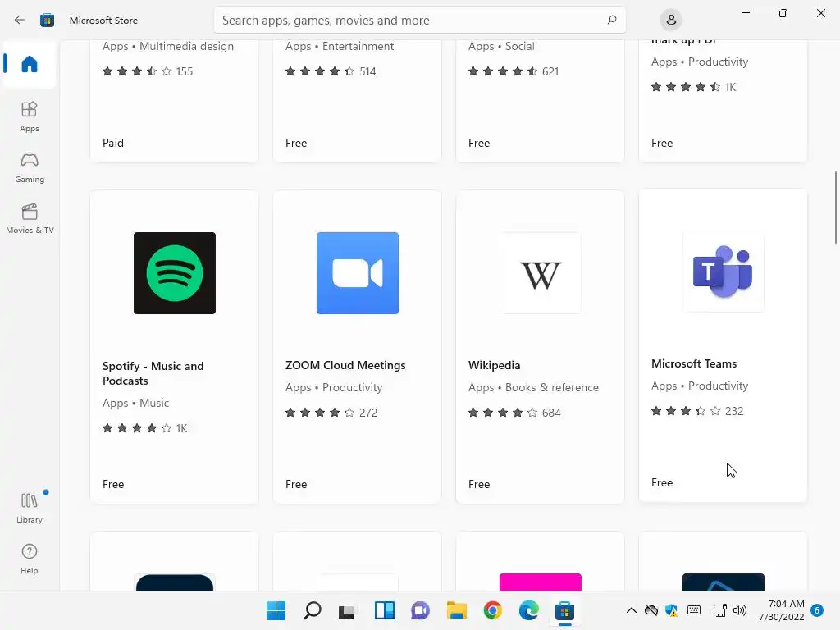
Task: Click the network tray icon
Action: pyautogui.click(x=719, y=610)
